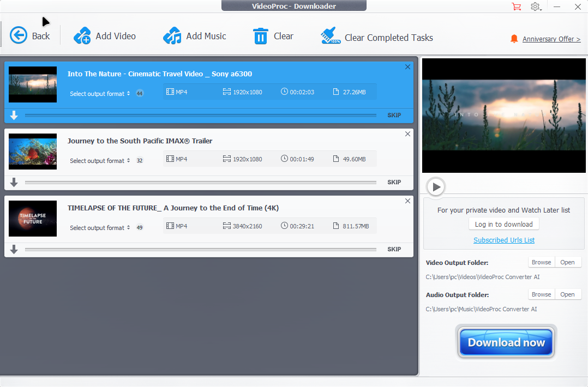Play the preview video
This screenshot has height=387, width=588.
click(x=436, y=186)
